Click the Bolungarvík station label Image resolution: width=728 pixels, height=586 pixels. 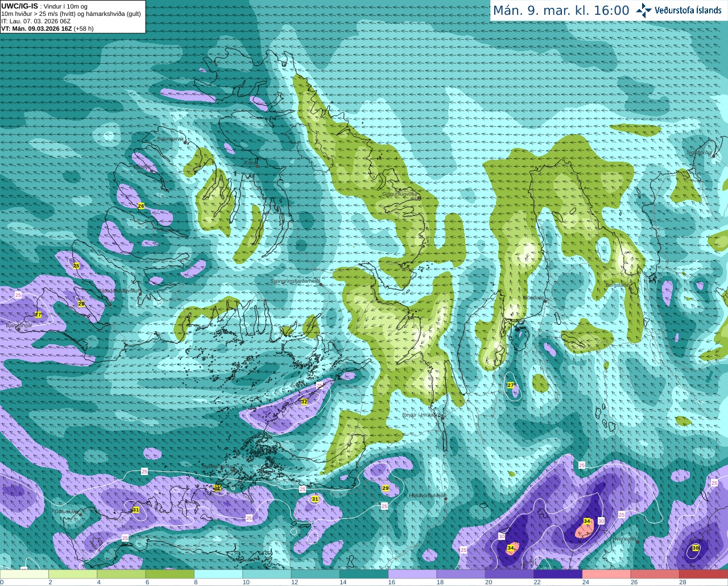point(171,139)
